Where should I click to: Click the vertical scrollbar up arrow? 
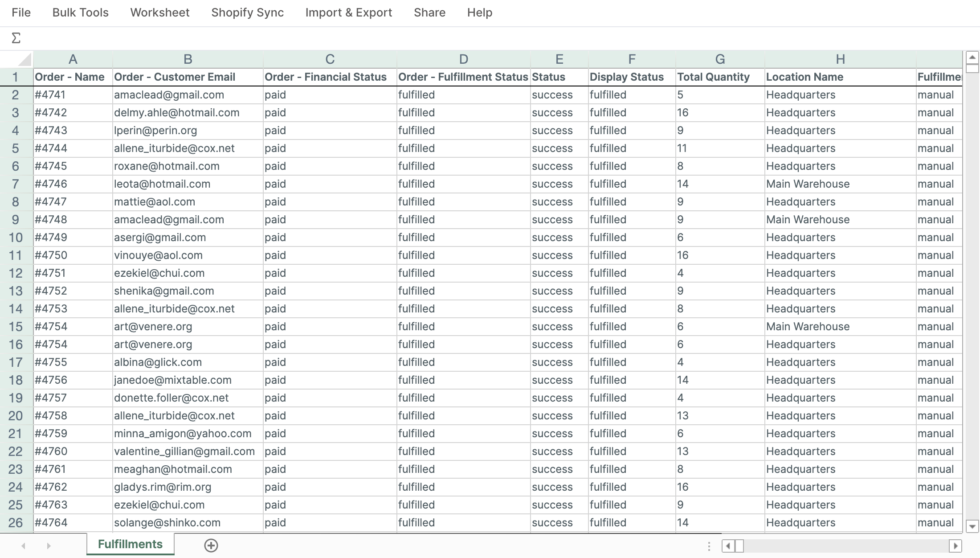coord(972,57)
